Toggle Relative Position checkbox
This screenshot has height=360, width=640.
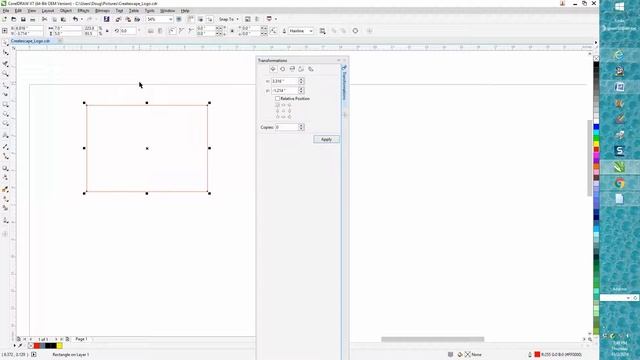(278, 99)
